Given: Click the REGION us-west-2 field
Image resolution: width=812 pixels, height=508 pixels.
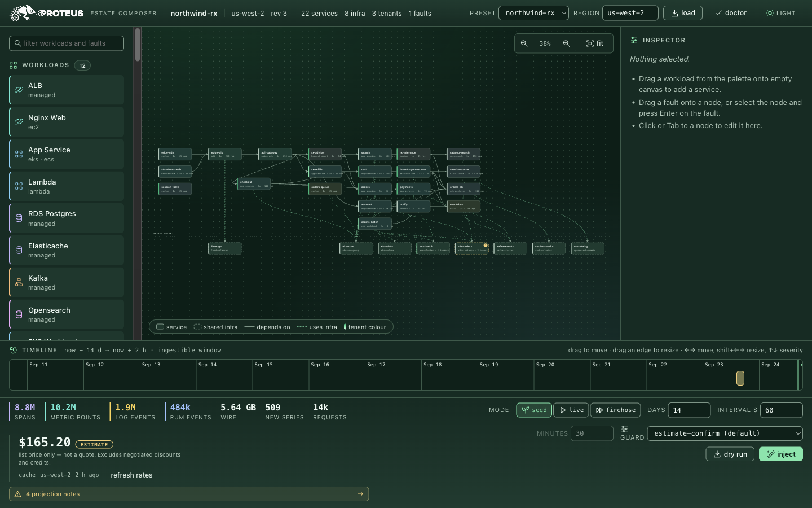Looking at the screenshot, I should 630,13.
